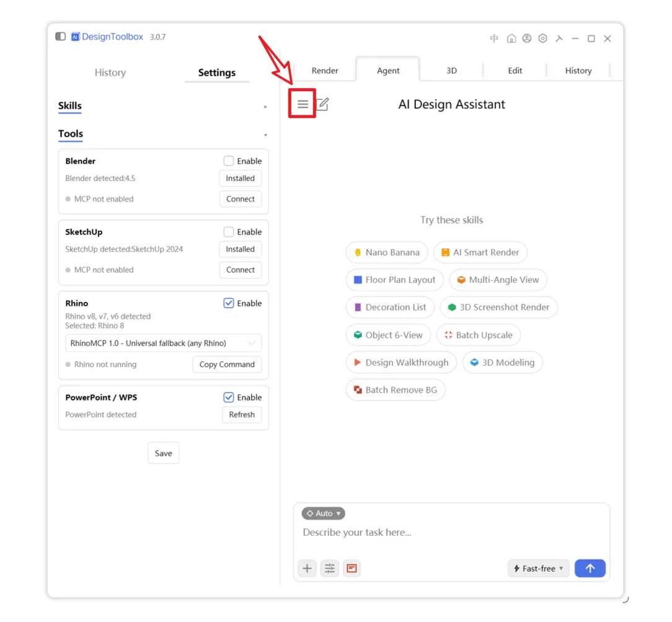
Task: Choose the Design Walkthrough skill
Action: tap(401, 363)
